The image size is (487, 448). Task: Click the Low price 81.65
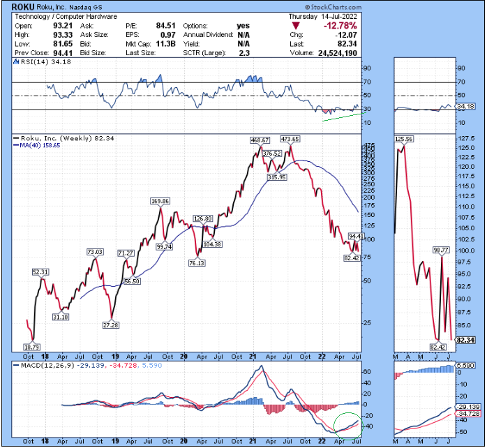pyautogui.click(x=63, y=44)
